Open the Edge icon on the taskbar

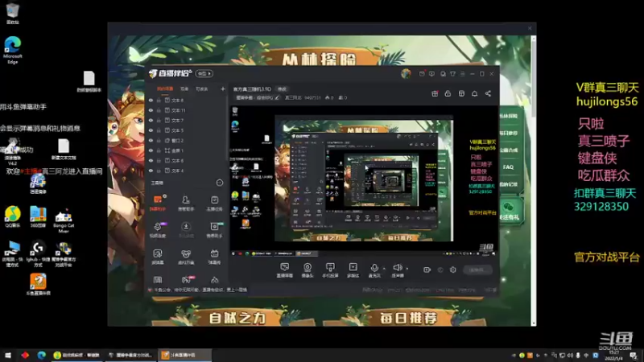[x=42, y=355]
